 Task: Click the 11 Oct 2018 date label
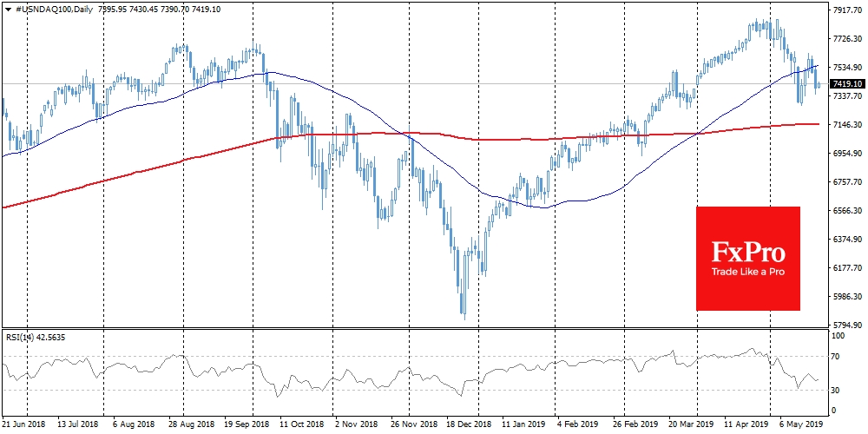(x=302, y=426)
